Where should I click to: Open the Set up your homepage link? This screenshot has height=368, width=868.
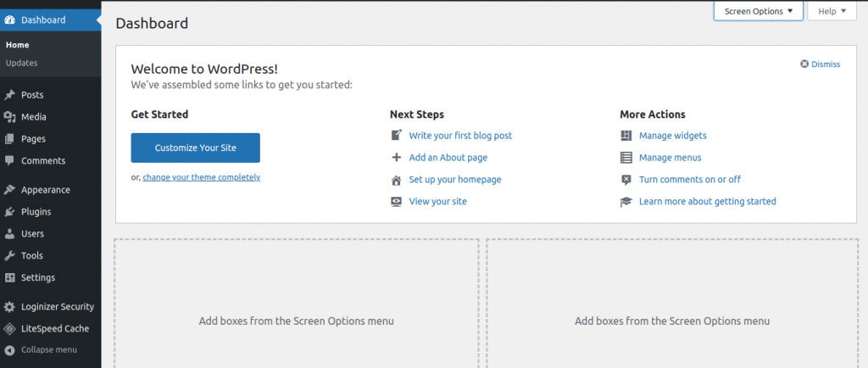(x=455, y=180)
